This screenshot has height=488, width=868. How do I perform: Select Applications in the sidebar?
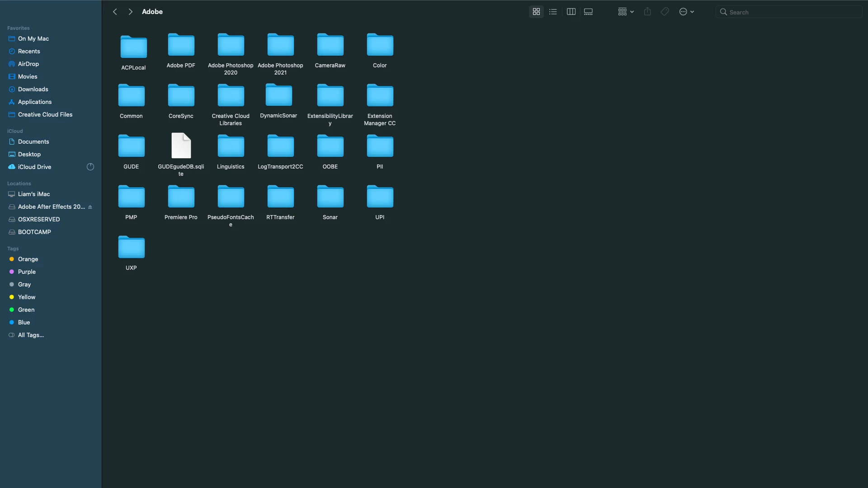35,102
